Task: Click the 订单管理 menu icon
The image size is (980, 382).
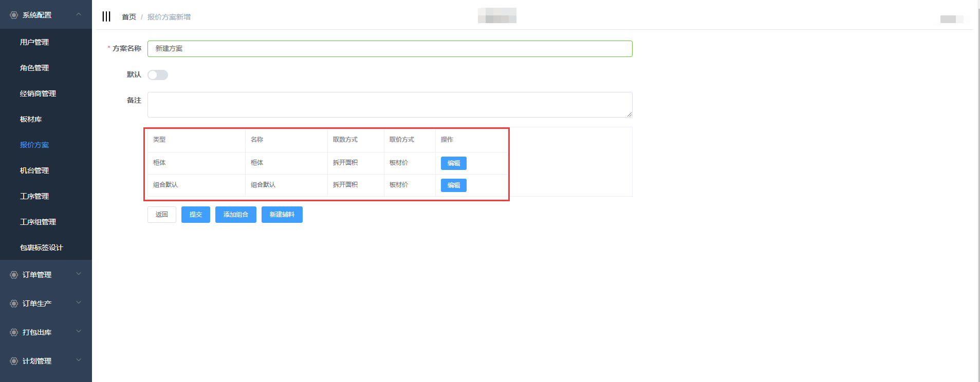Action: coord(14,275)
